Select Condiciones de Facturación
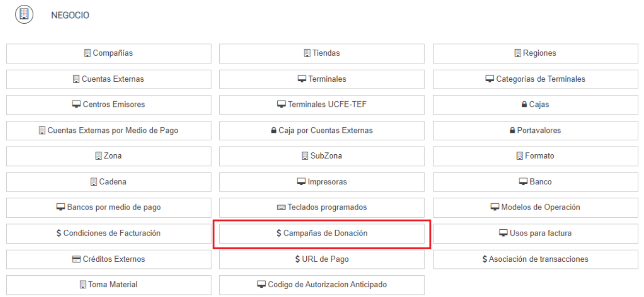The height and width of the screenshot is (297, 644). (x=108, y=233)
